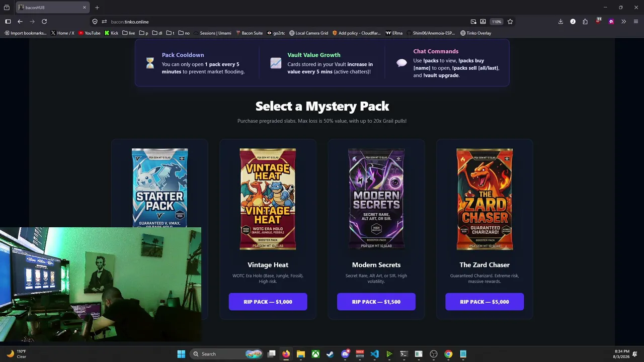Click the 'Select a Mystery Pack' heading
The width and height of the screenshot is (644, 362).
click(x=322, y=106)
